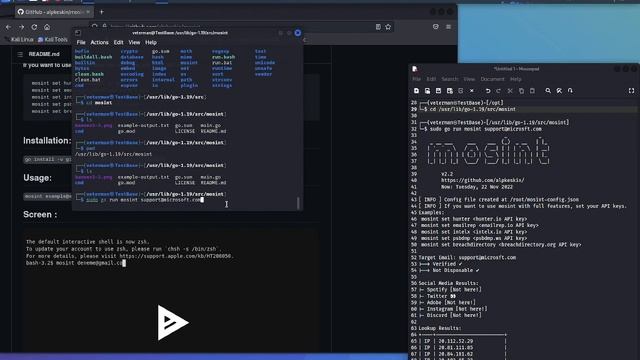
Task: Open the browser hamburger menu
Action: click(x=449, y=27)
